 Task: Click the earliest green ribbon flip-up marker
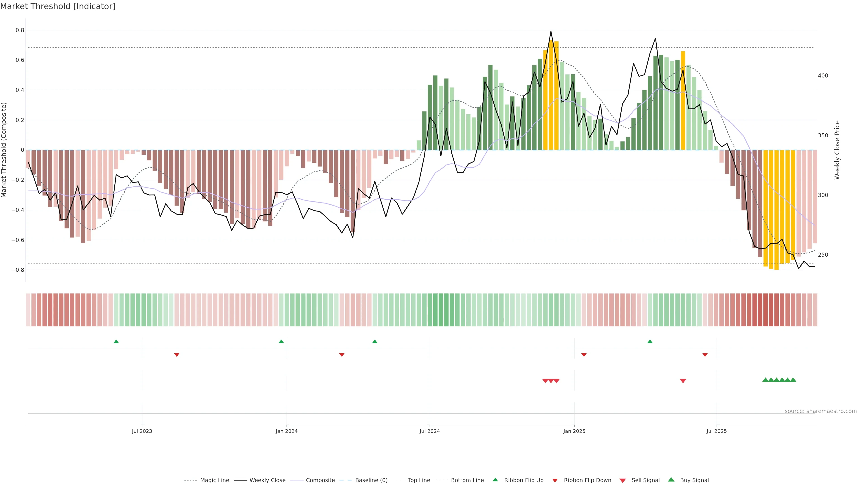(116, 342)
